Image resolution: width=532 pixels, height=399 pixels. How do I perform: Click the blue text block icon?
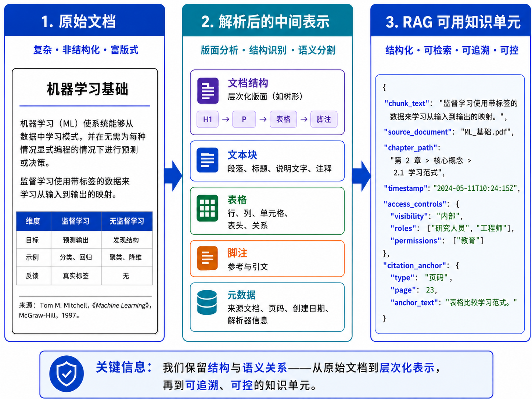[x=208, y=160]
